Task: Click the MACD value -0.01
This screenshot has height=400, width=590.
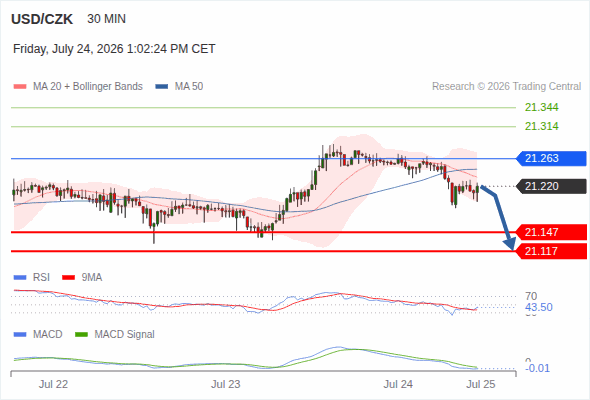Action: (x=537, y=368)
